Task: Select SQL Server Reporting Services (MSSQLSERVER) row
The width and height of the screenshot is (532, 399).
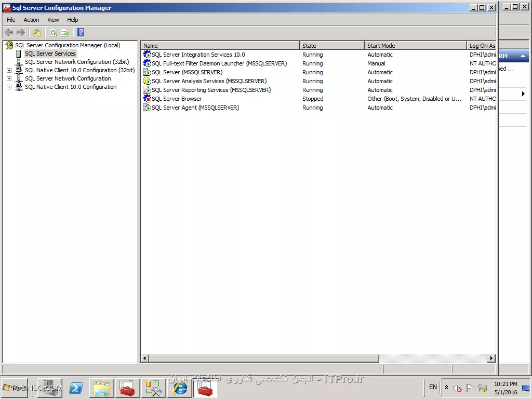Action: 211,90
